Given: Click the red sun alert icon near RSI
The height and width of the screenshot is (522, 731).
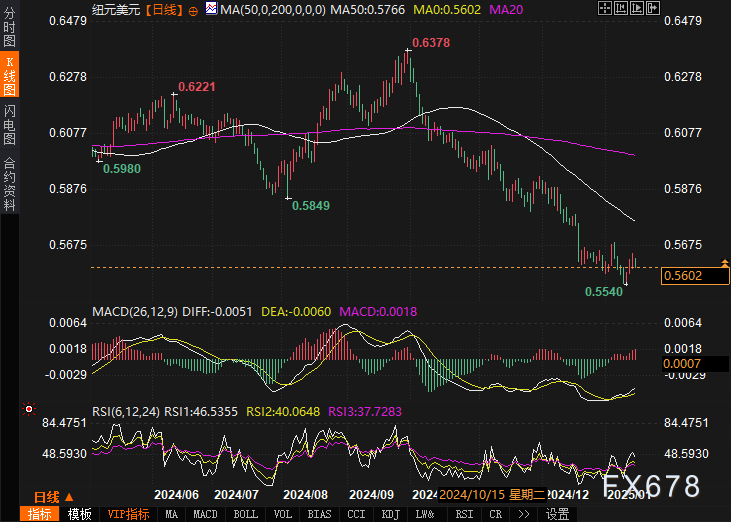Looking at the screenshot, I should [x=29, y=409].
